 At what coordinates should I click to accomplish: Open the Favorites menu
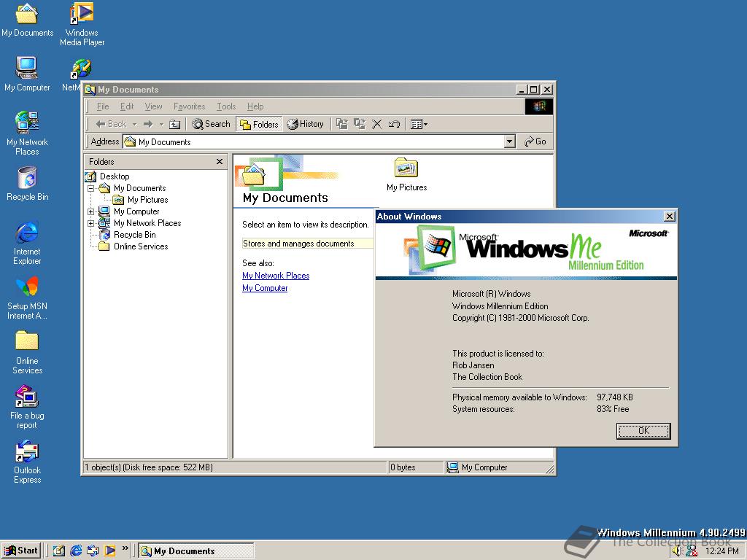tap(189, 106)
